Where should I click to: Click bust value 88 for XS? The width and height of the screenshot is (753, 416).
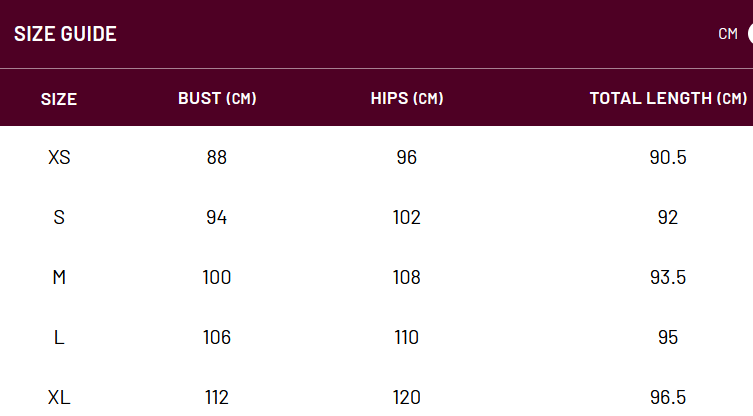tap(217, 157)
